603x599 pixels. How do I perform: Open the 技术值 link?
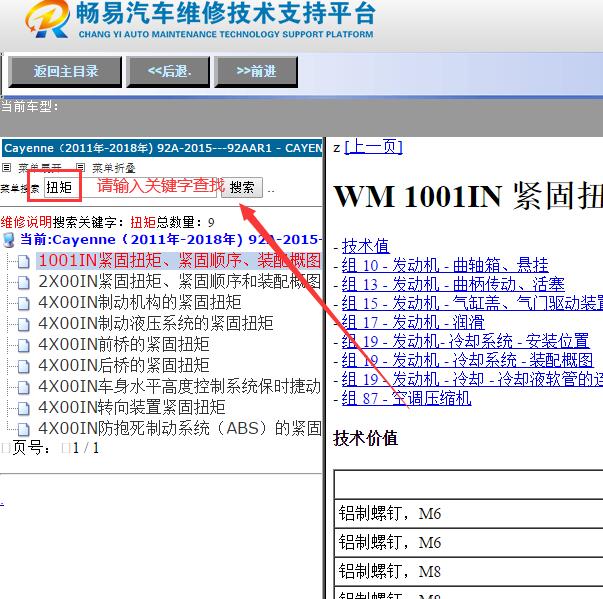(365, 246)
